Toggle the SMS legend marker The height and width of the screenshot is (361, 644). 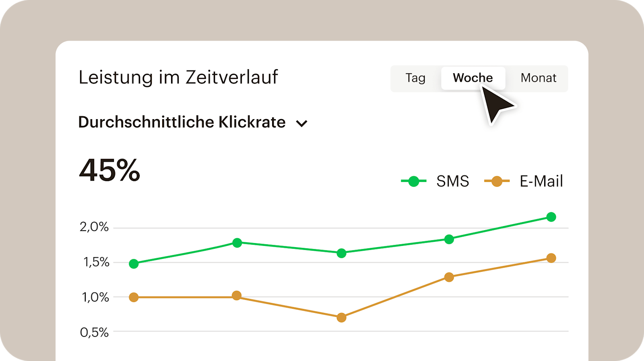[x=414, y=182]
